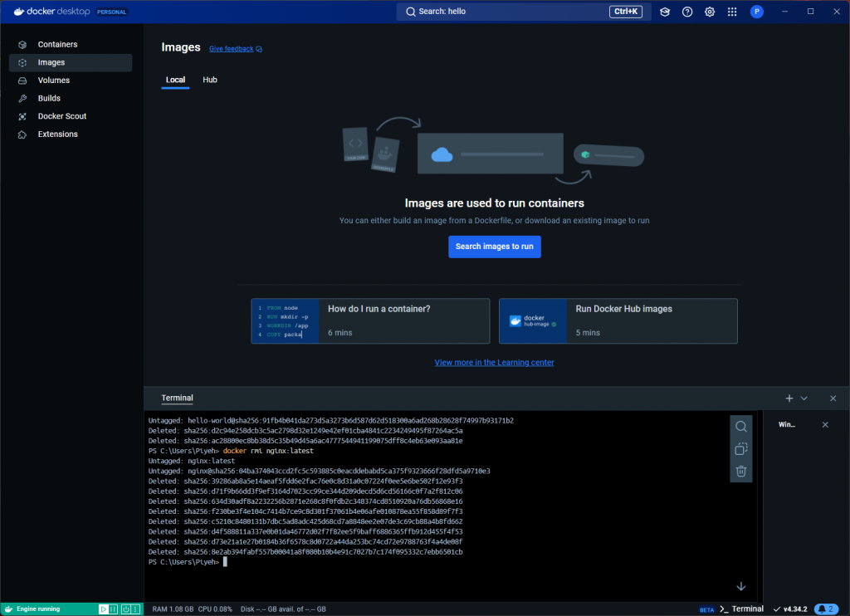Open View more in the Learning center
850x616 pixels.
pyautogui.click(x=494, y=362)
